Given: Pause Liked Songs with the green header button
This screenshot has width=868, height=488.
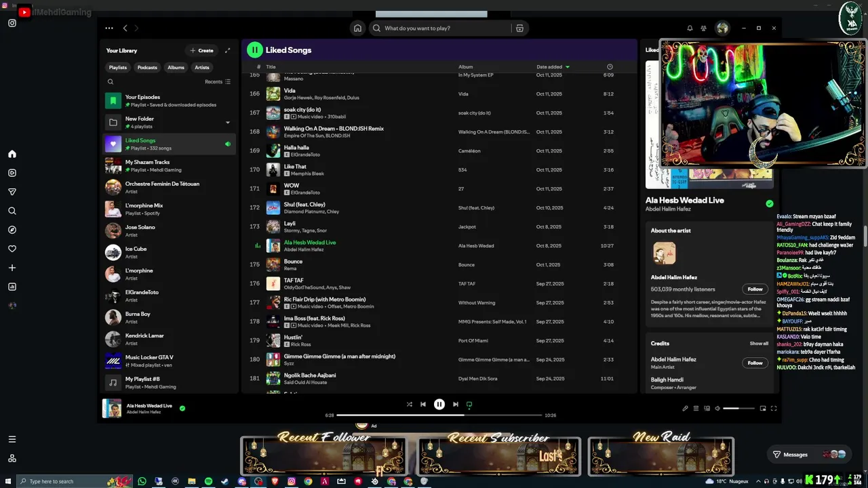Looking at the screenshot, I should point(254,49).
